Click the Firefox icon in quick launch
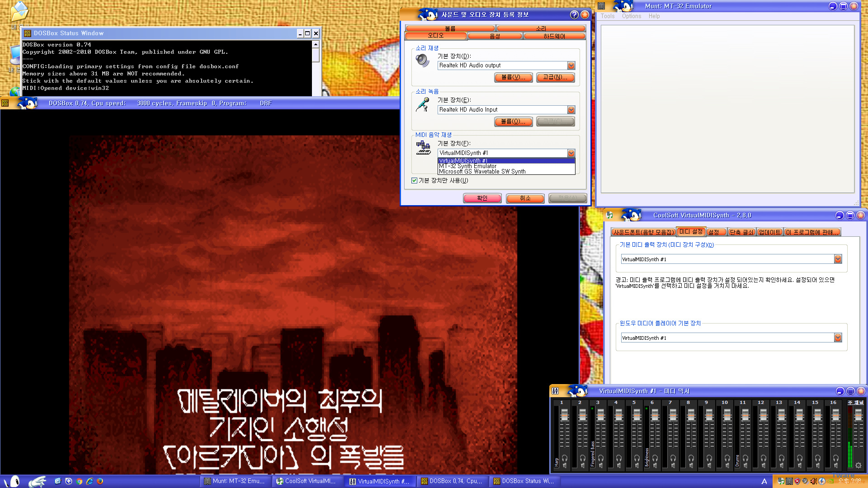Screen dimensions: 868x488 click(100, 481)
